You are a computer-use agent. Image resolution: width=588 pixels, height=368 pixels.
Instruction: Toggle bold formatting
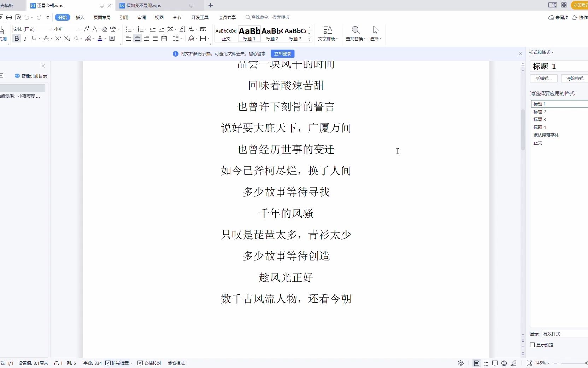(x=17, y=38)
